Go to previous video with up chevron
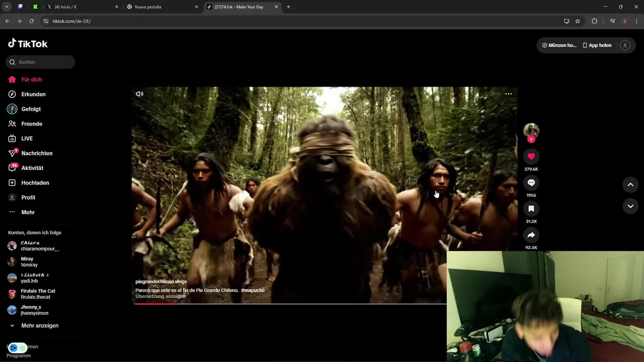Image resolution: width=644 pixels, height=362 pixels. click(x=630, y=185)
